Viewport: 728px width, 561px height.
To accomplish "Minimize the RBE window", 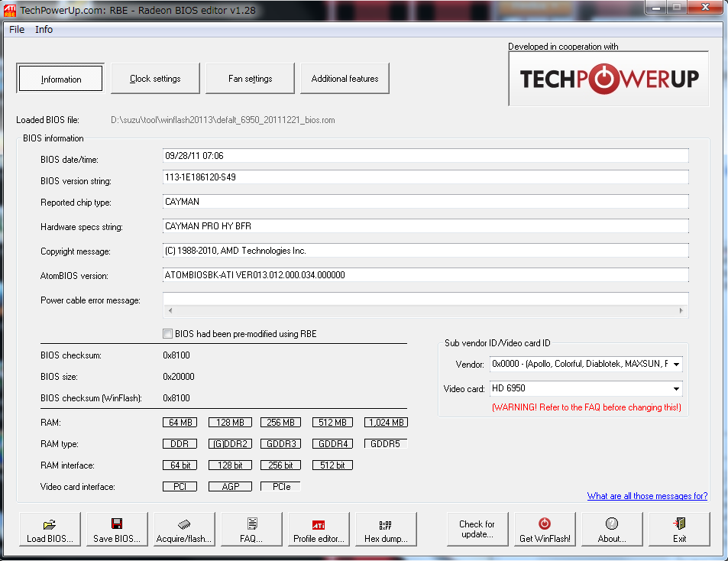I will tap(656, 8).
